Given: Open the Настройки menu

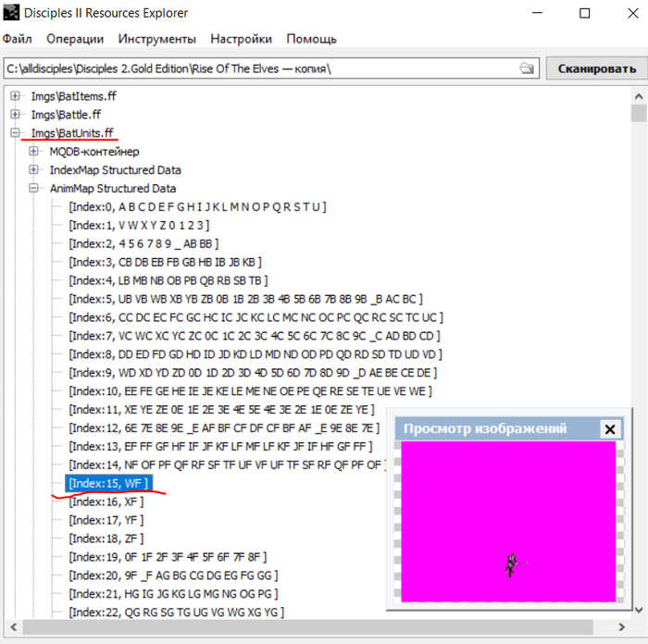Looking at the screenshot, I should (241, 39).
